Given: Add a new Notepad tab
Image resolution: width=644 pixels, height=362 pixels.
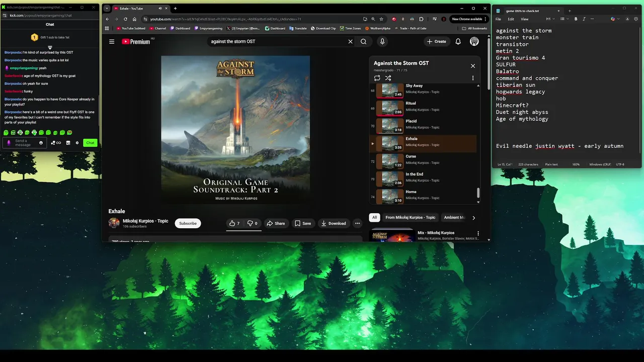Looking at the screenshot, I should click(x=569, y=11).
